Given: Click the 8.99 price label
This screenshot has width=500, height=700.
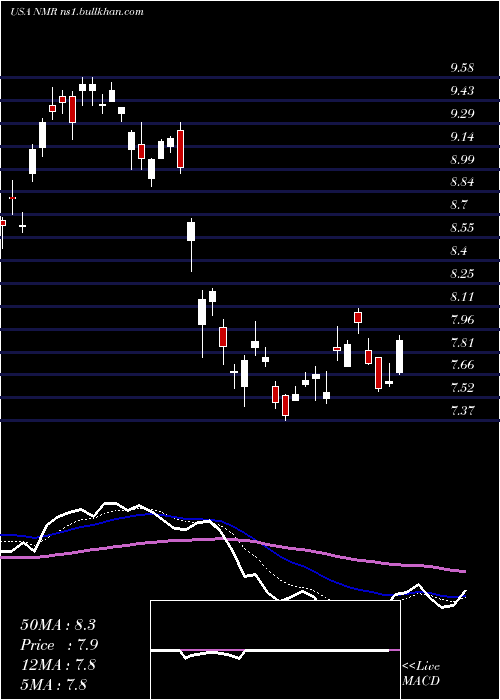Looking at the screenshot, I should (462, 160).
